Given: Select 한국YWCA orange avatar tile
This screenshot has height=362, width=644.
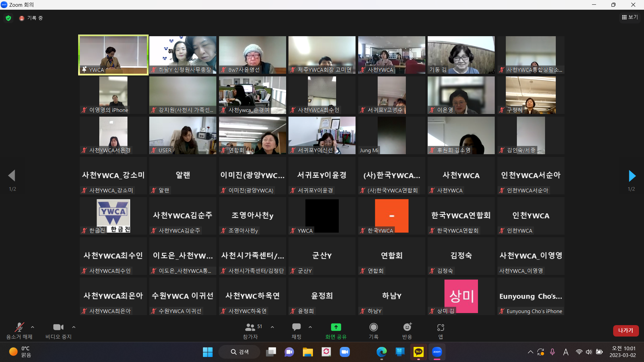Looking at the screenshot, I should [x=391, y=216].
